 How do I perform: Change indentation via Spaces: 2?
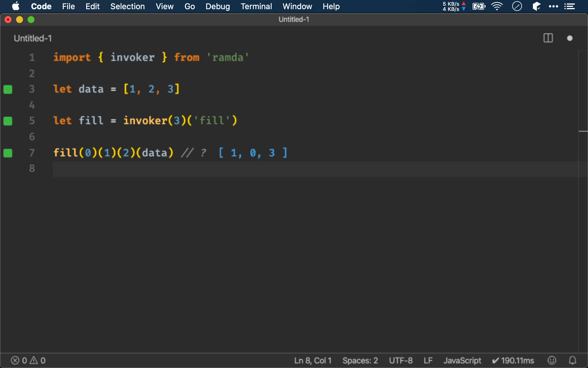pyautogui.click(x=360, y=360)
